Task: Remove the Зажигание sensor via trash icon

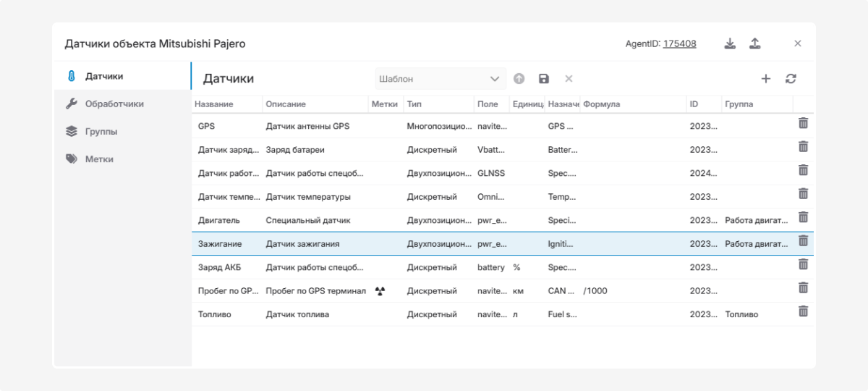Action: coord(803,241)
